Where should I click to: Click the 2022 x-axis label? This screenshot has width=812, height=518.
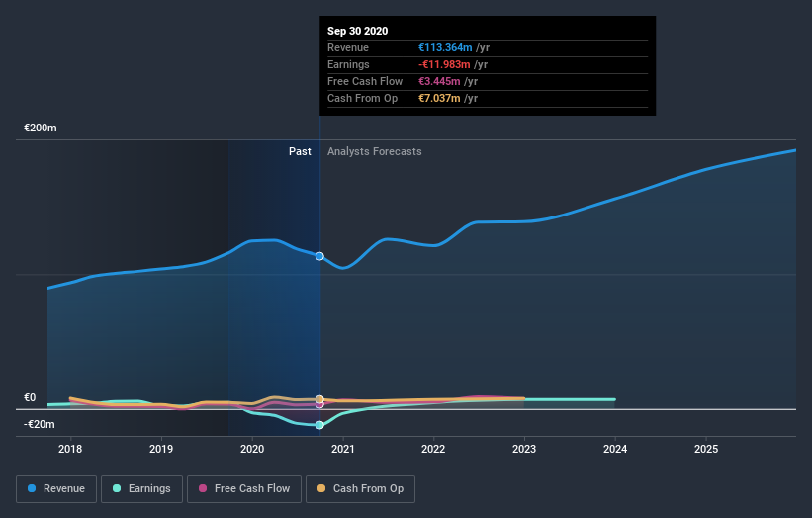click(x=433, y=449)
